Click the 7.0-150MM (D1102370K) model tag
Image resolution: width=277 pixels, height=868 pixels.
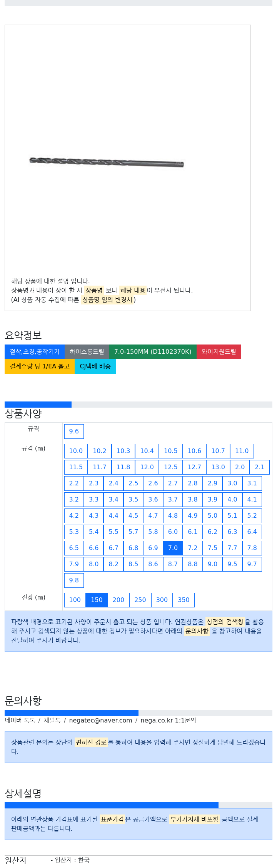click(x=153, y=352)
